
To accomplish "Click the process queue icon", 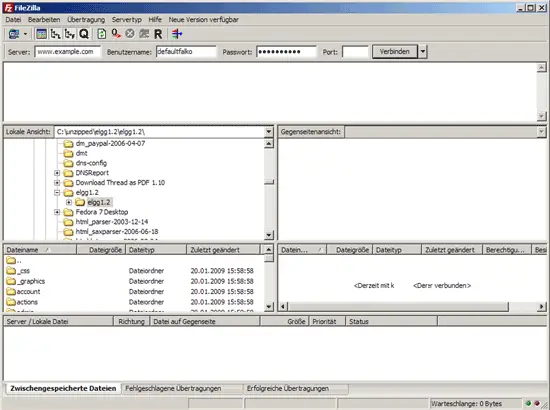I will click(116, 34).
